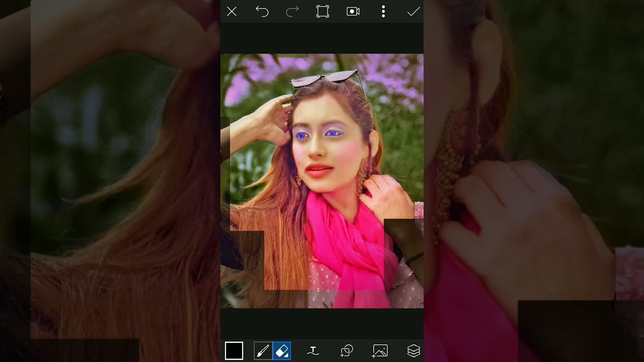Open the black color swatch picker
This screenshot has width=644, height=362.
coord(234,350)
